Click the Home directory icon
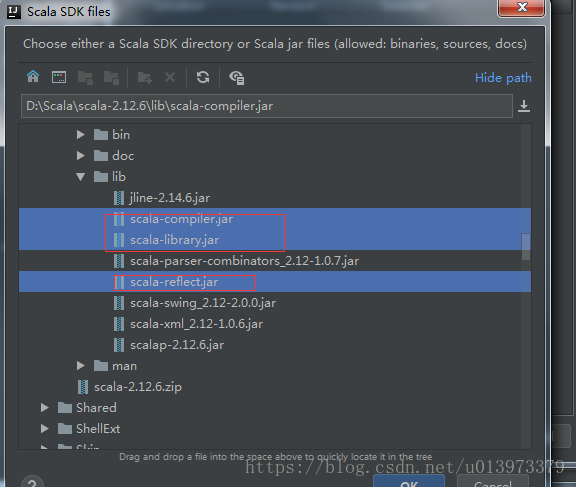576x487 pixels. [33, 77]
